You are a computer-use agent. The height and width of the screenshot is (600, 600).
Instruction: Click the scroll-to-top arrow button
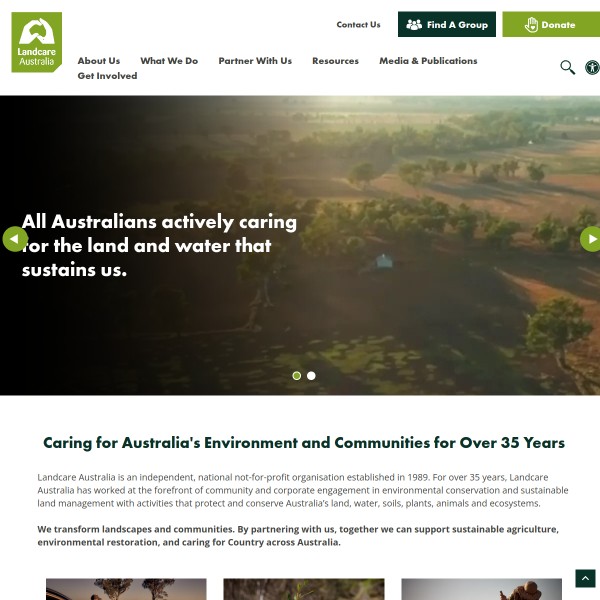[x=585, y=579]
